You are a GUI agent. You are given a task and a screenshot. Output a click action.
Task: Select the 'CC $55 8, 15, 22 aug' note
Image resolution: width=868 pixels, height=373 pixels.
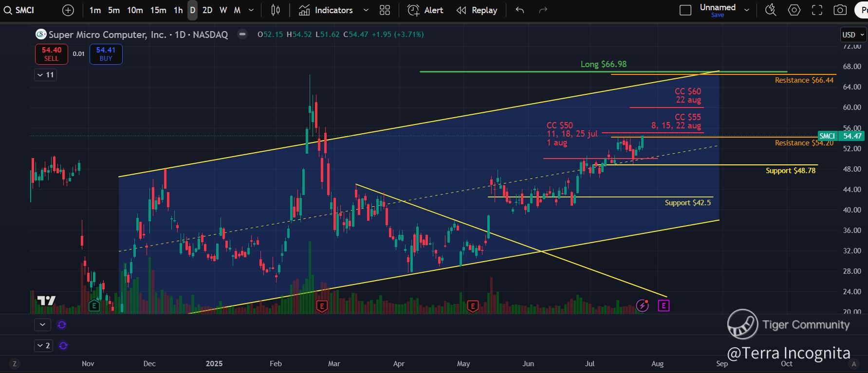(x=676, y=122)
